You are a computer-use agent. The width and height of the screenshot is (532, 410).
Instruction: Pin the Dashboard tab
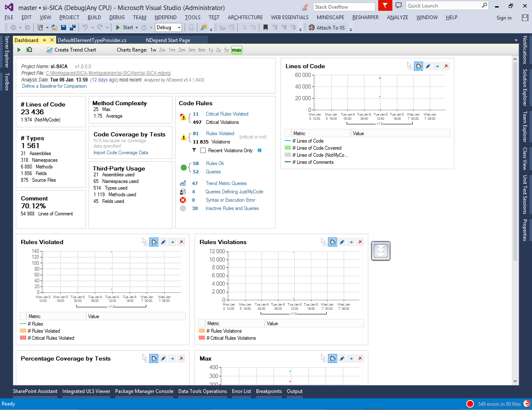click(44, 40)
